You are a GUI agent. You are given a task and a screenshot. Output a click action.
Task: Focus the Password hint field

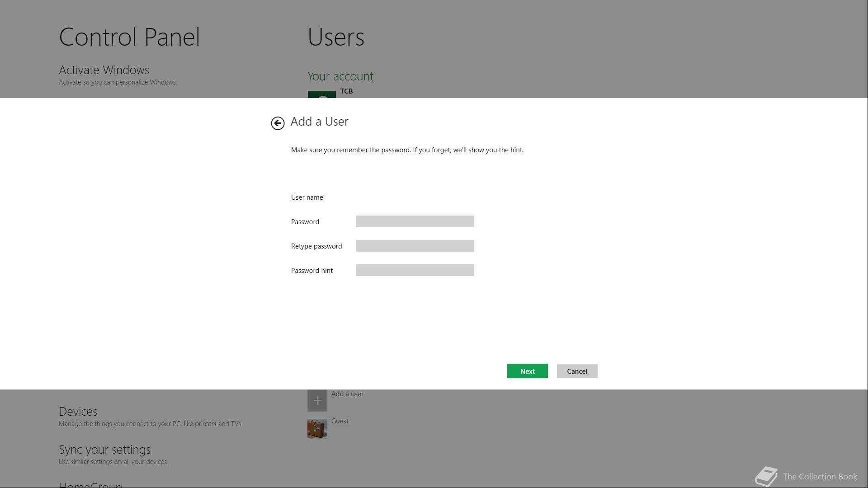coord(415,270)
